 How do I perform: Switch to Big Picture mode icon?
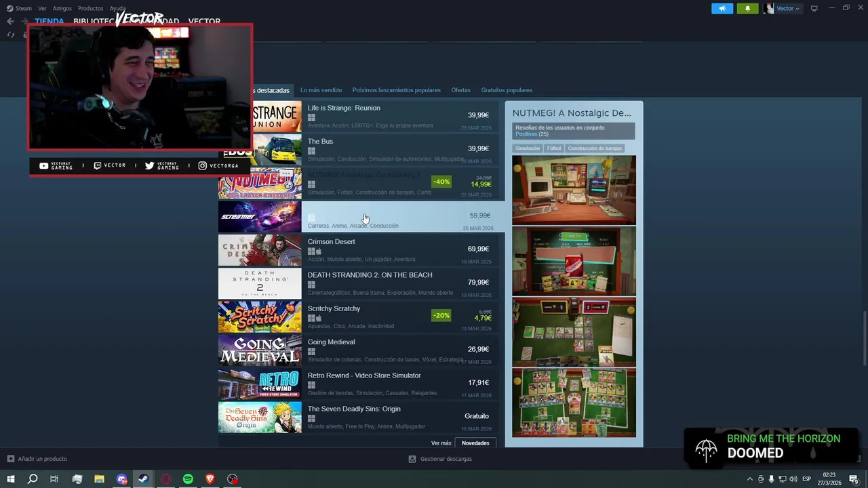point(814,8)
